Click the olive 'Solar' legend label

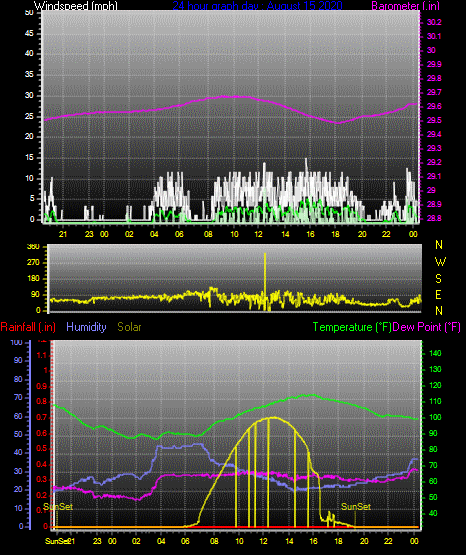point(129,327)
